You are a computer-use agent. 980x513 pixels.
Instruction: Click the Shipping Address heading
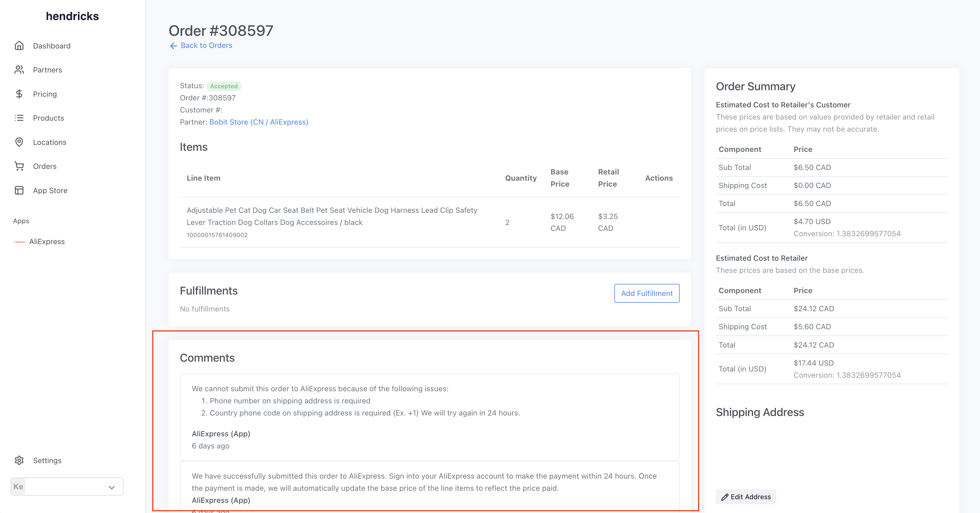point(760,412)
